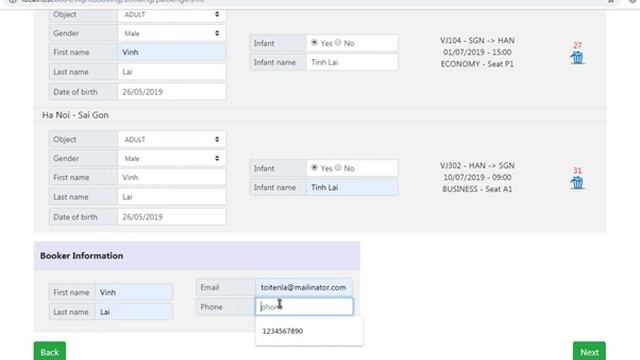
Task: Click the green Next button
Action: pos(589,352)
